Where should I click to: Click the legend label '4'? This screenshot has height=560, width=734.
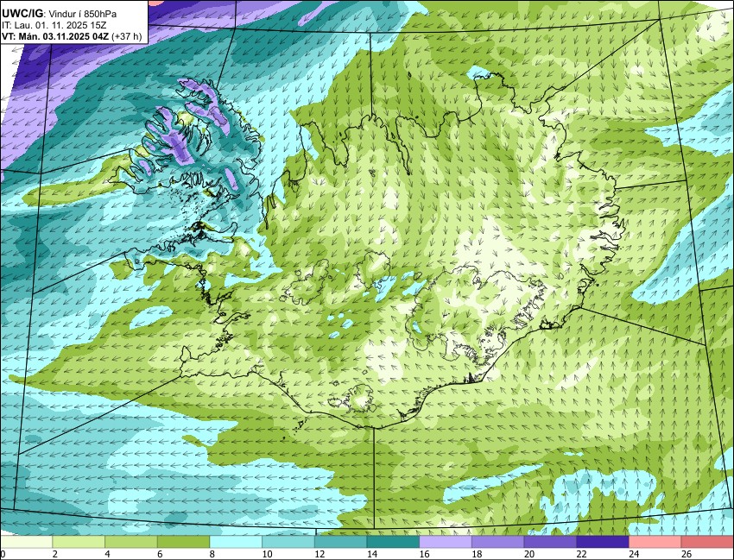[107, 554]
